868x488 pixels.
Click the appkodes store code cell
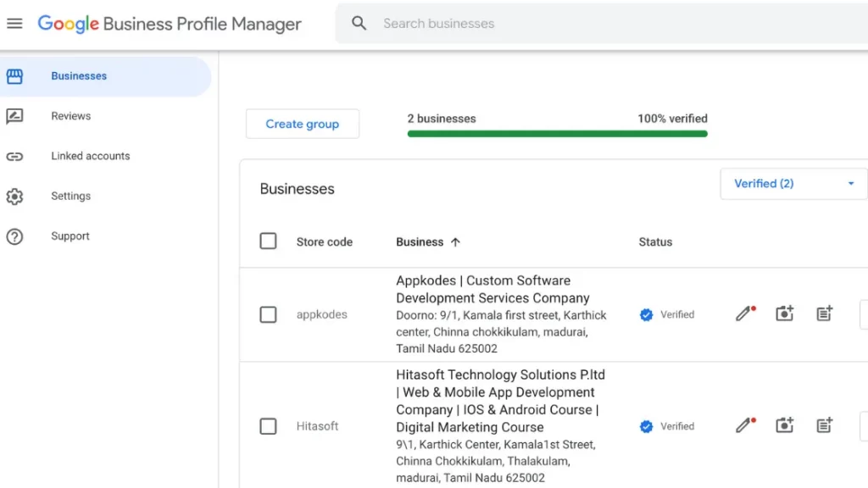tap(321, 314)
